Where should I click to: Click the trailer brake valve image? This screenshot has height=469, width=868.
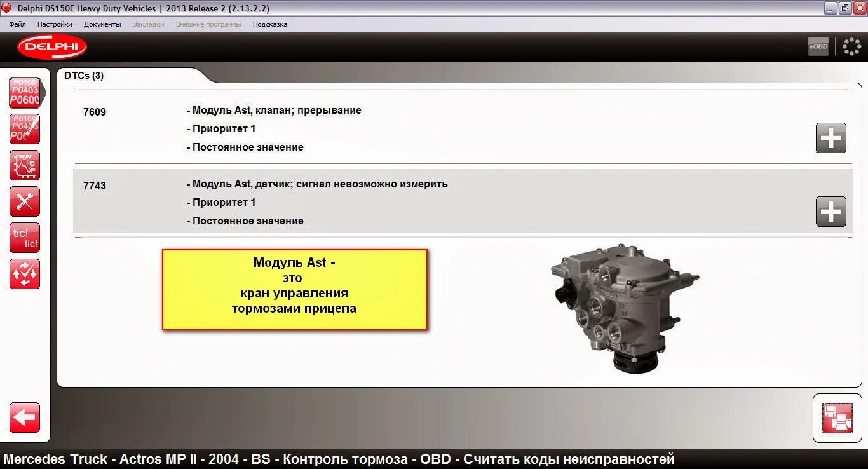(625, 308)
